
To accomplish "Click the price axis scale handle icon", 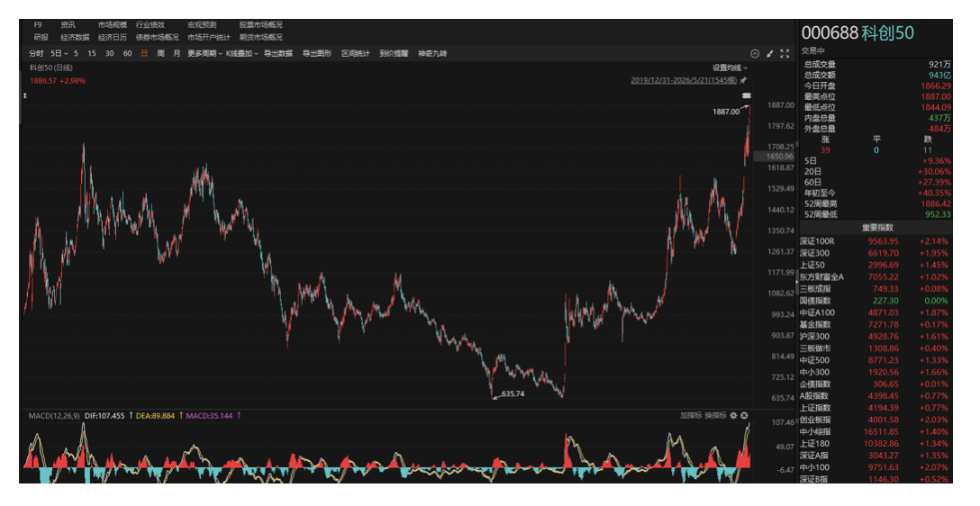I will 746,95.
